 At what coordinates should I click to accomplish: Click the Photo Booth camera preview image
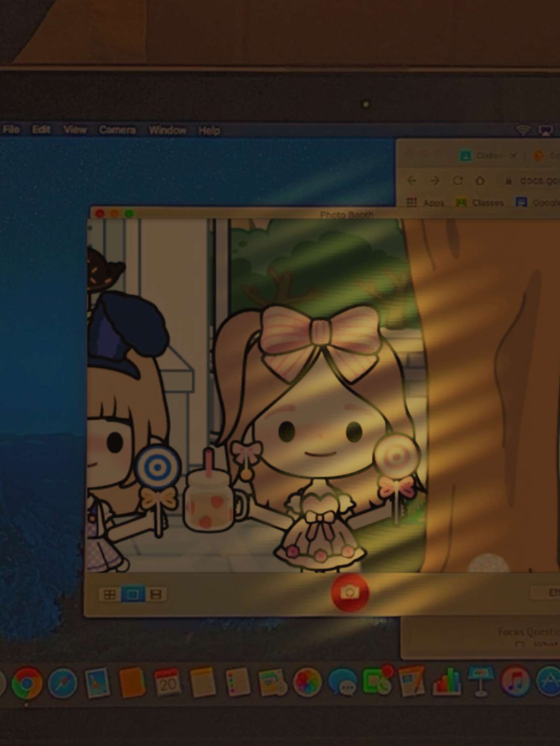(324, 396)
